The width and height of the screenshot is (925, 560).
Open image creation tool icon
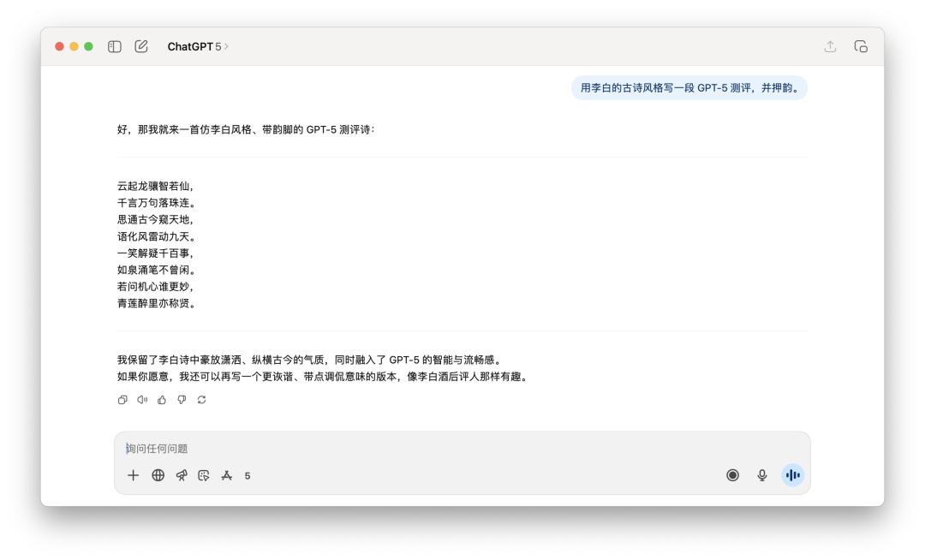(204, 475)
